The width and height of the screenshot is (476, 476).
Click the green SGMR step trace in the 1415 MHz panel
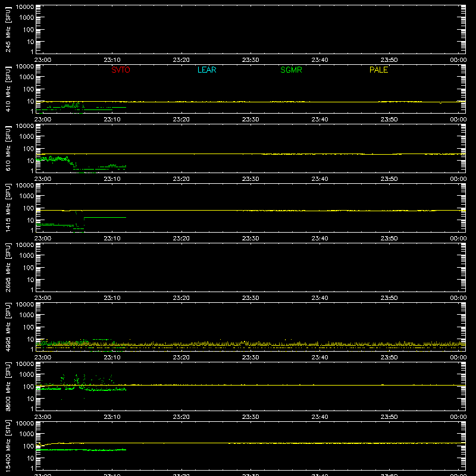tap(105, 217)
